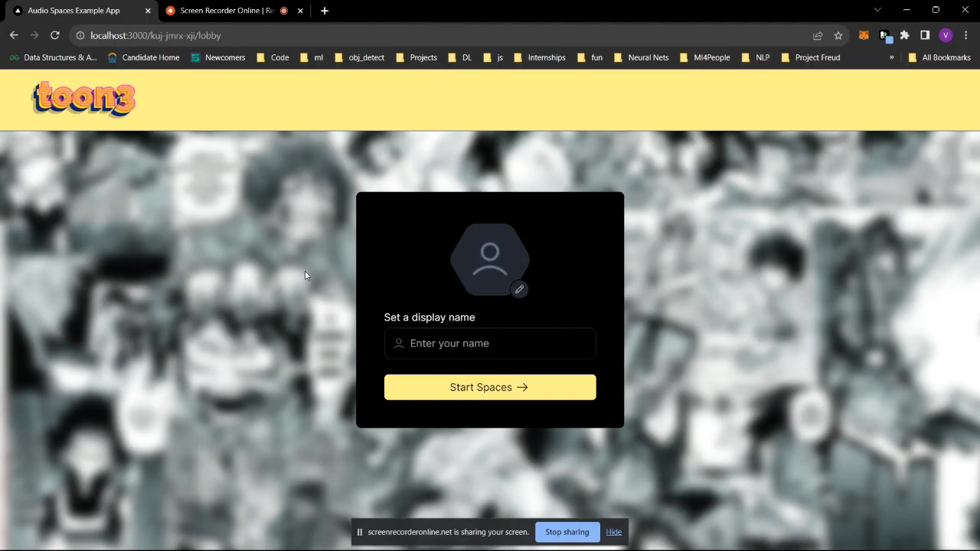Bookmark this tab with star icon
The image size is (980, 551).
838,35
